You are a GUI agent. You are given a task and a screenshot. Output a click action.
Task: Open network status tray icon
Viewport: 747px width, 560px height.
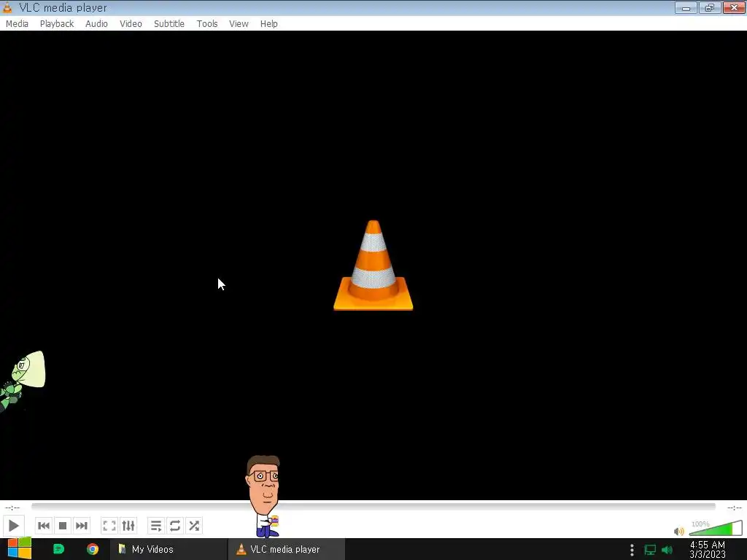coord(650,550)
